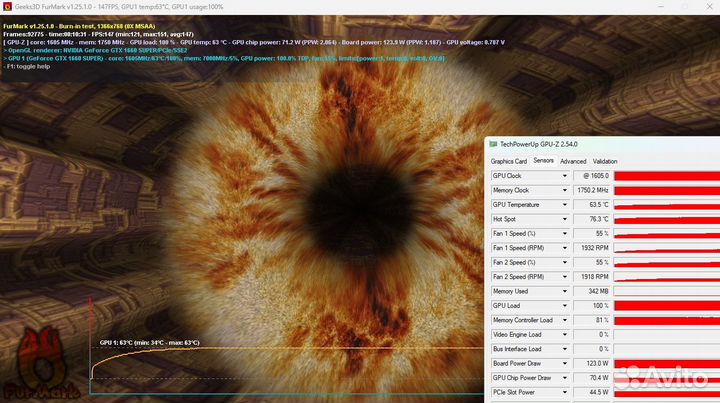
Task: Expand the GPU Clock sensor dropdown
Action: tap(565, 176)
